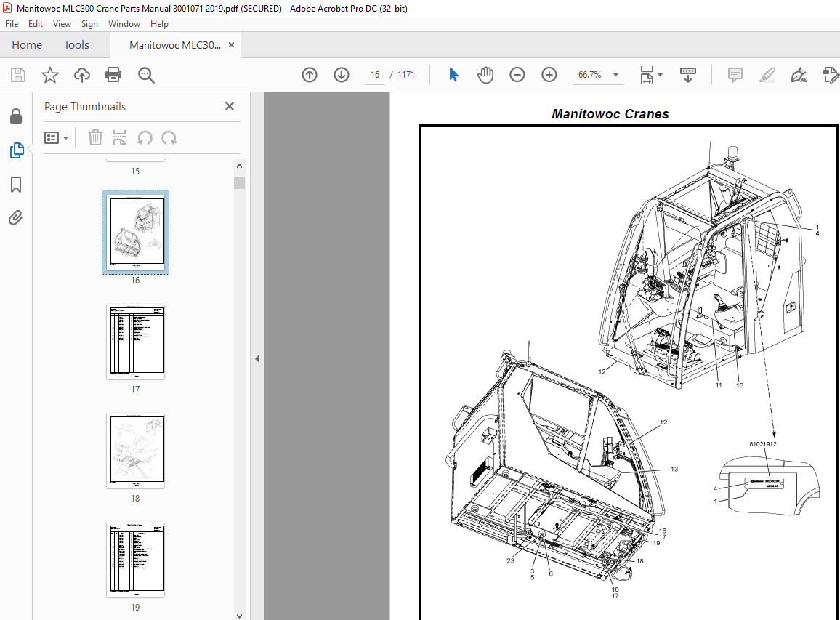Open the Find text search tool
Viewport: 840px width, 620px height.
[x=146, y=75]
